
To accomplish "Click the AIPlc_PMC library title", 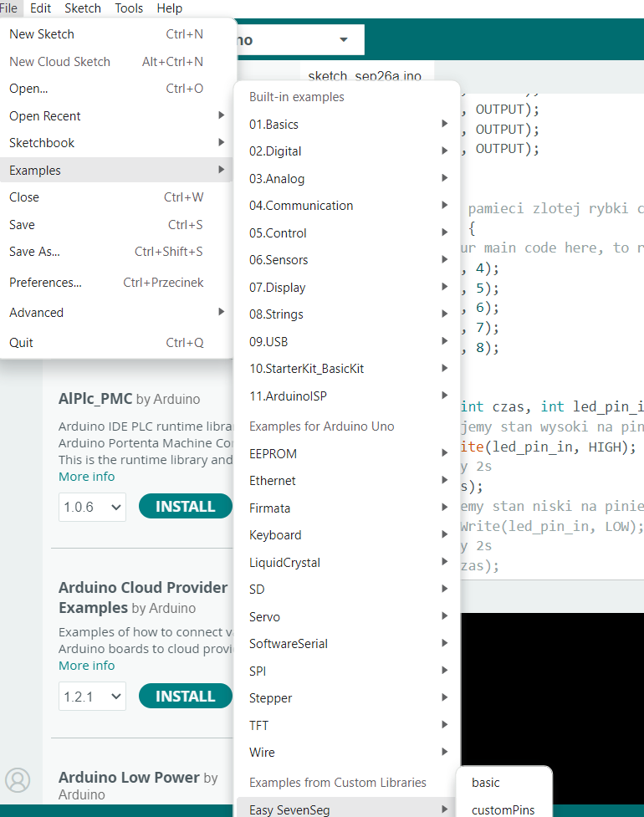I will tap(95, 399).
